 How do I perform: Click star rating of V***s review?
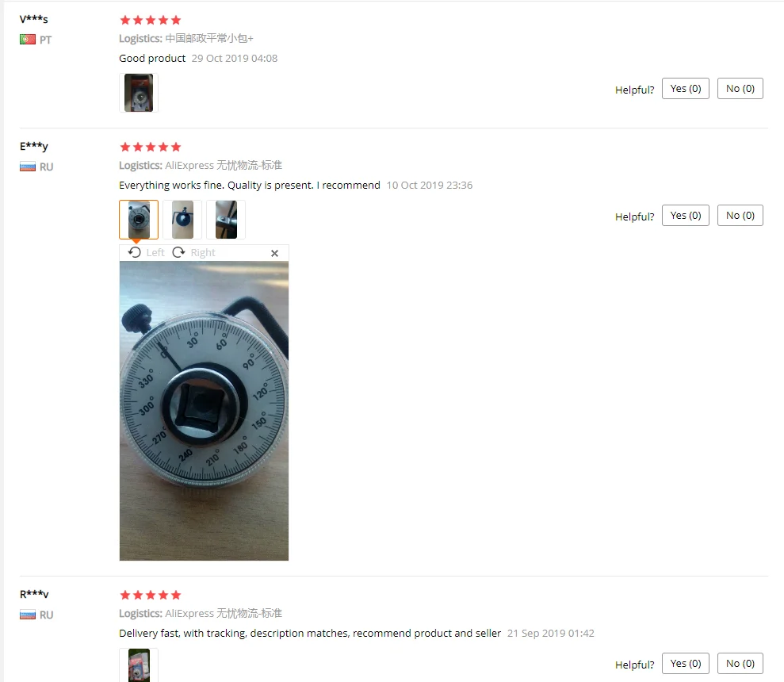151,20
